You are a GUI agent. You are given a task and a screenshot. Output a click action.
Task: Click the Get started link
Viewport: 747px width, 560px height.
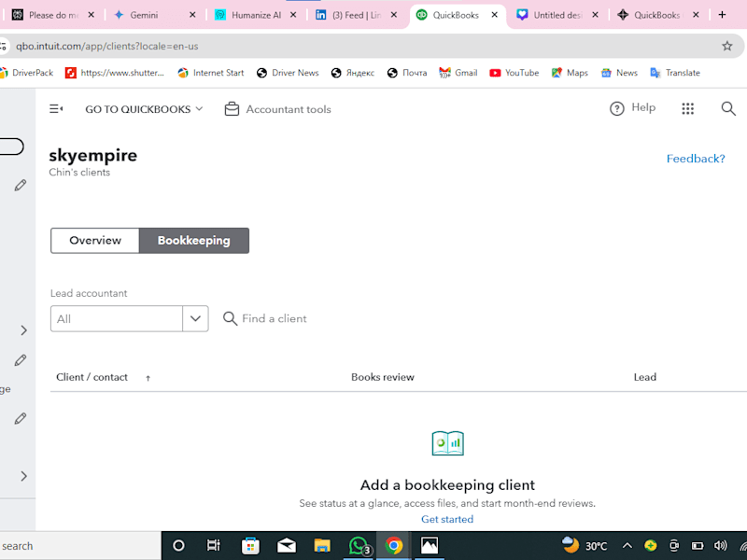click(x=447, y=519)
